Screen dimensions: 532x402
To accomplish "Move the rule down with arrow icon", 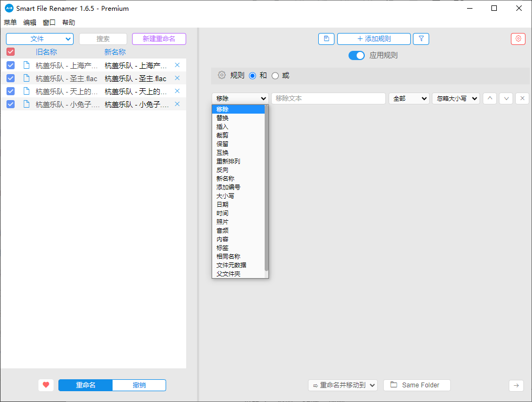I will 506,98.
